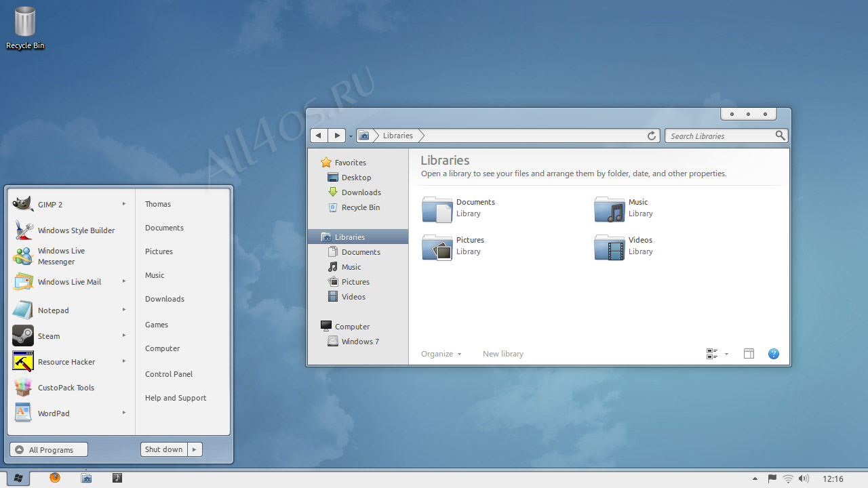The image size is (868, 488).
Task: Expand Steam jump list arrow
Action: [x=124, y=335]
